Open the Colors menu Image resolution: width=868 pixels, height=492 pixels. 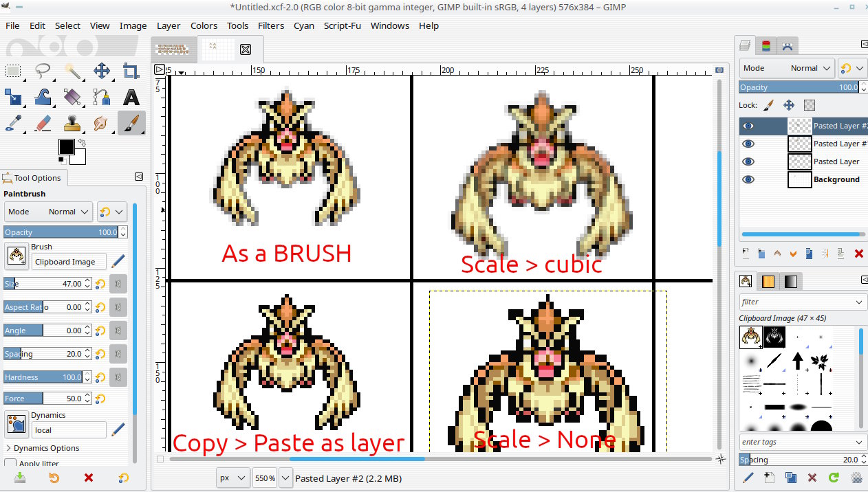click(204, 25)
